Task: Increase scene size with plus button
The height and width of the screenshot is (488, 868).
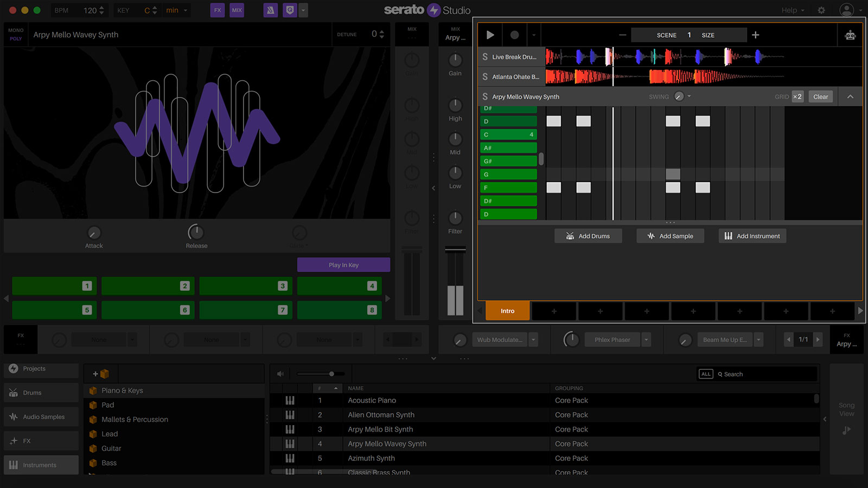Action: (x=755, y=35)
